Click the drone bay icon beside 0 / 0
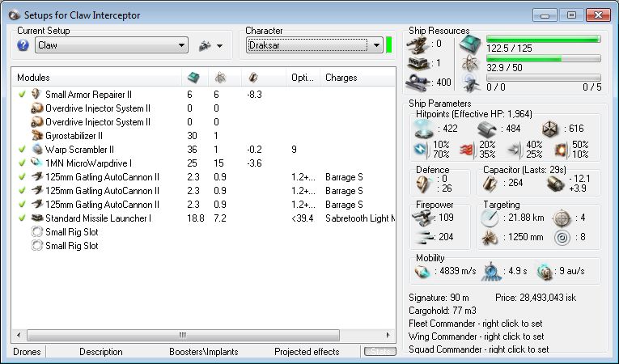 [471, 83]
